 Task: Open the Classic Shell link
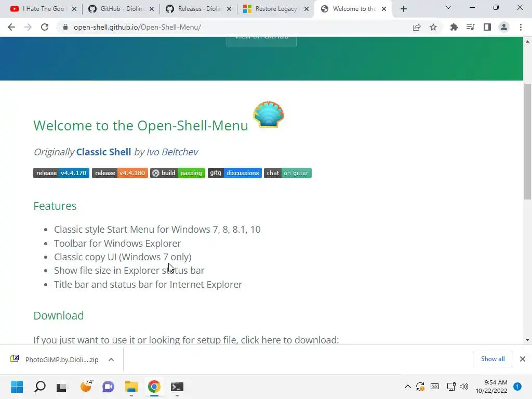(103, 152)
